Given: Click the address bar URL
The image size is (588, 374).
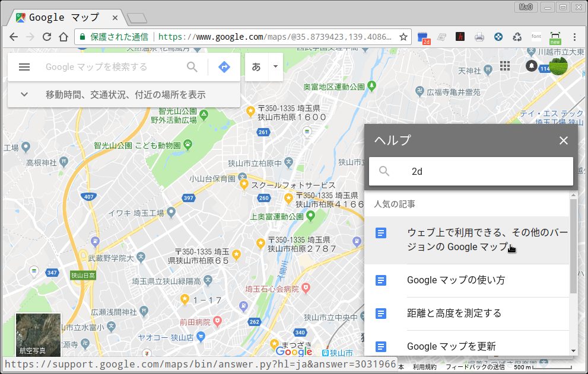Looking at the screenshot, I should click(275, 37).
